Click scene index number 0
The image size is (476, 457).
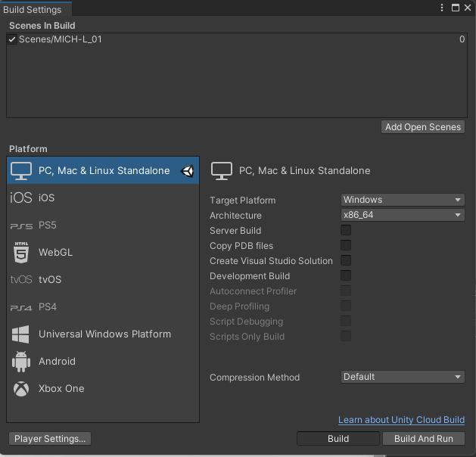(x=462, y=39)
